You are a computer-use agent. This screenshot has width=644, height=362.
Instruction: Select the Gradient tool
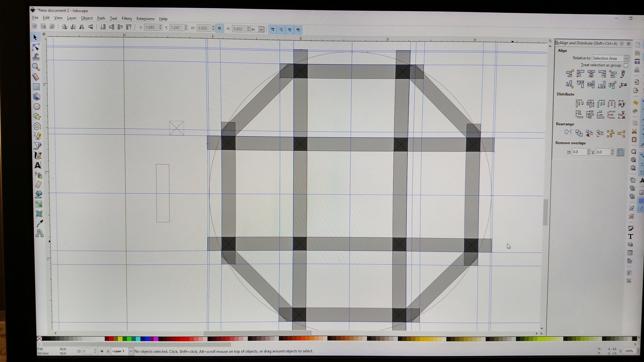click(x=39, y=204)
